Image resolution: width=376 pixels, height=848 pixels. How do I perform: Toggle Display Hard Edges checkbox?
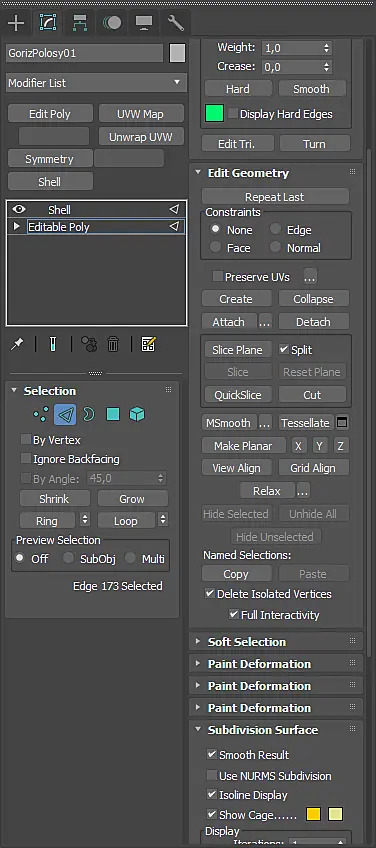(x=233, y=114)
